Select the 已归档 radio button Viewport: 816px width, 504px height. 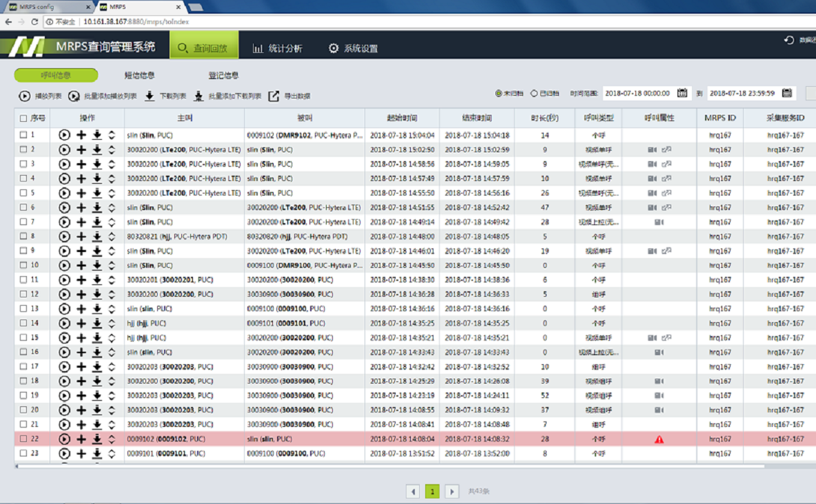click(533, 94)
